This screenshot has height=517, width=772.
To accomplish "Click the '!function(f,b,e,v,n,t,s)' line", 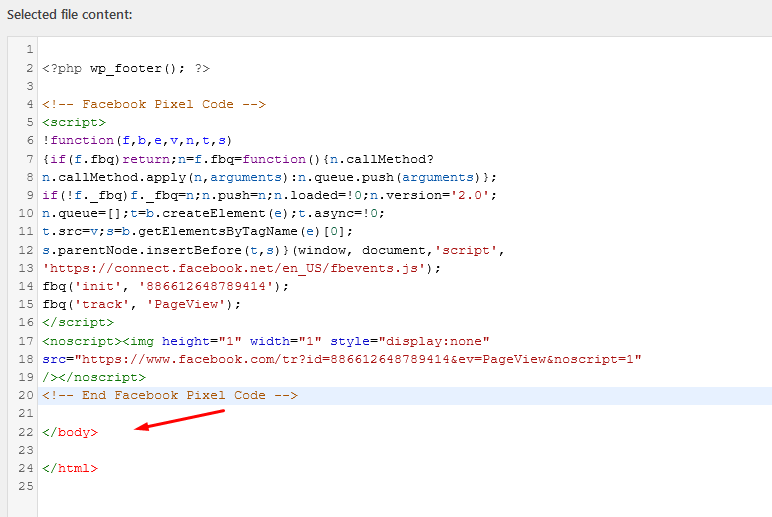I will coord(137,140).
